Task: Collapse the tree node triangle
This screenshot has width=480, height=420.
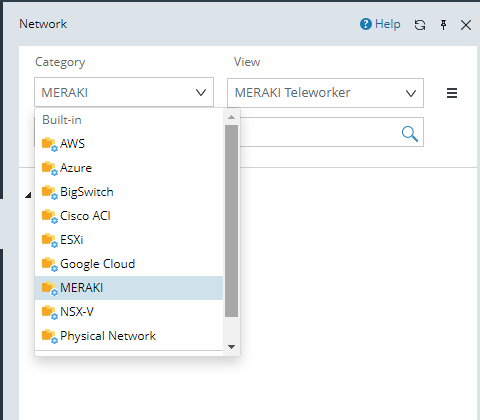Action: click(x=28, y=195)
